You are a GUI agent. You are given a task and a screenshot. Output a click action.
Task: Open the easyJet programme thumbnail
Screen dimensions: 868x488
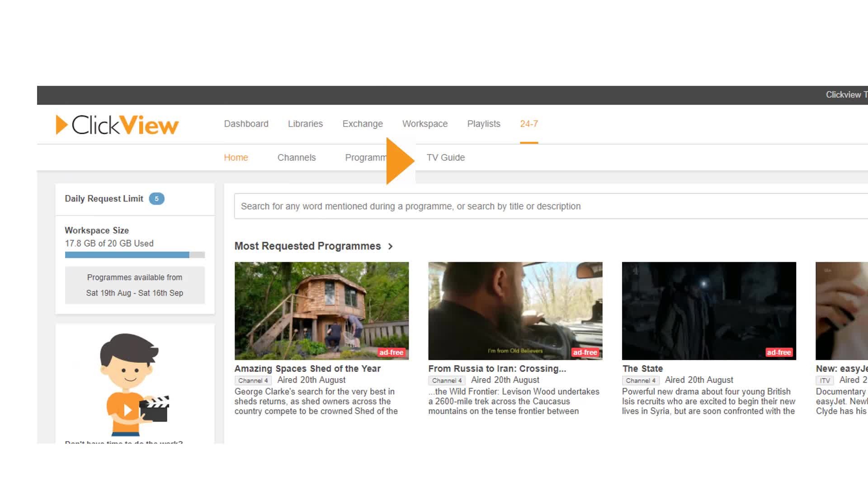(x=842, y=311)
